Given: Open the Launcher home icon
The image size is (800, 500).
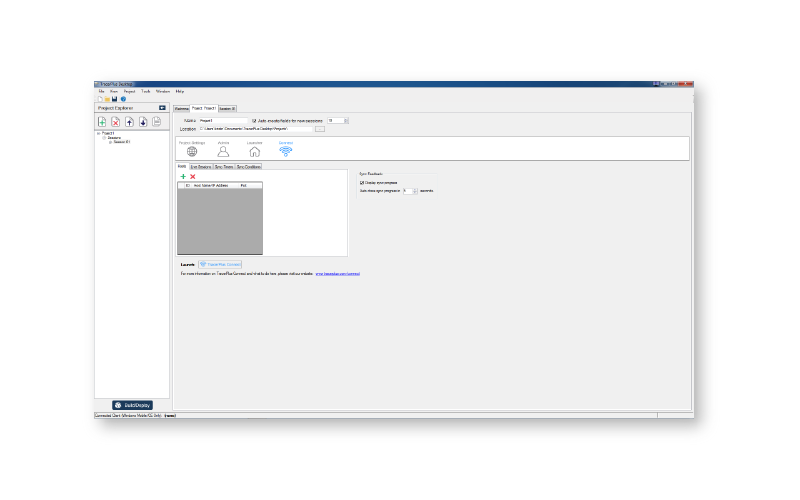Looking at the screenshot, I should click(255, 152).
